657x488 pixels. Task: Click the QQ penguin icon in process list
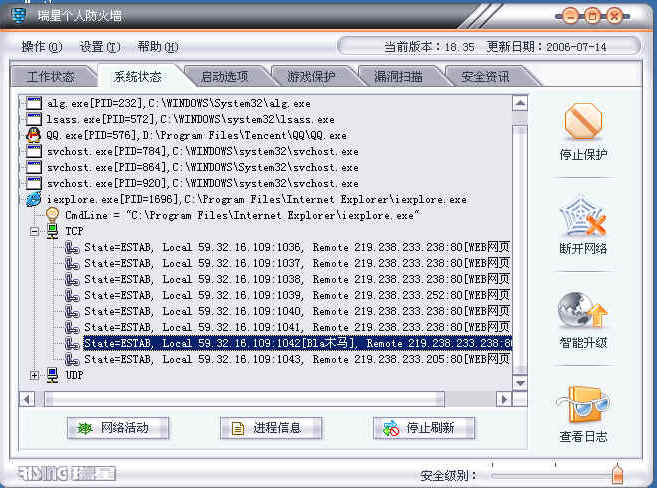(x=34, y=135)
